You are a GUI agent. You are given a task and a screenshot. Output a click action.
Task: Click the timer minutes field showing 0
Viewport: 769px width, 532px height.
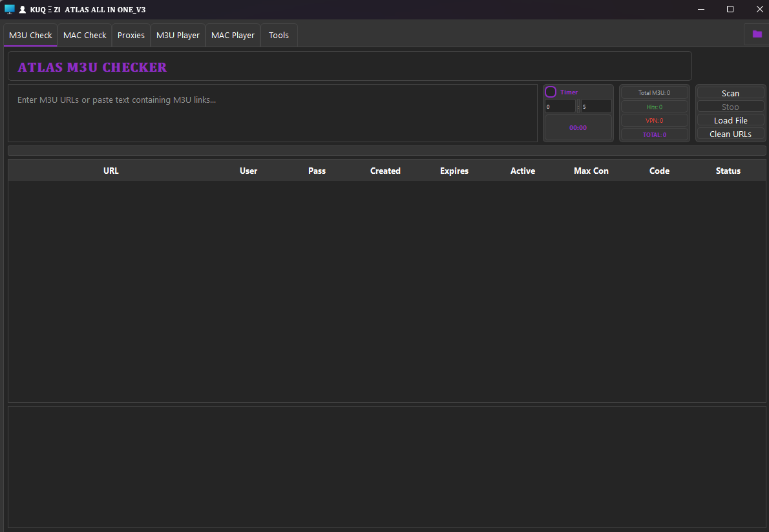click(559, 107)
